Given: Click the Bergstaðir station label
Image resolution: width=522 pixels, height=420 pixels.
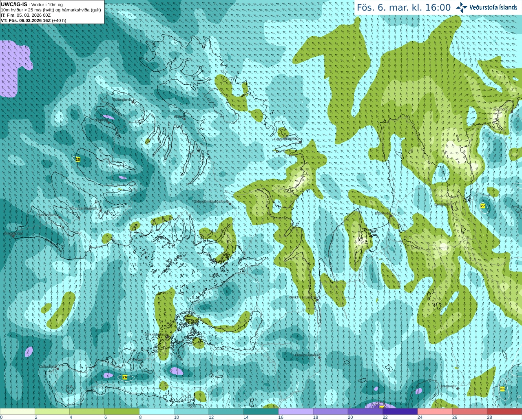Looking at the screenshot, I should [442, 204].
